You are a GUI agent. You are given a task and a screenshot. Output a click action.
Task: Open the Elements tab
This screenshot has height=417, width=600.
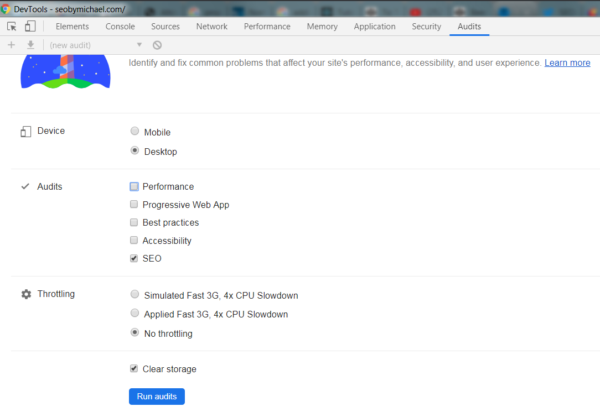pyautogui.click(x=72, y=26)
